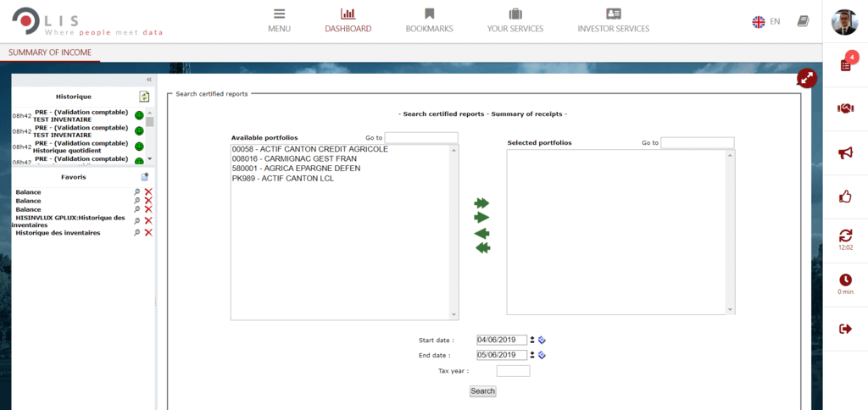The image size is (868, 410).
Task: Open the task list with 4 notifications
Action: point(845,64)
